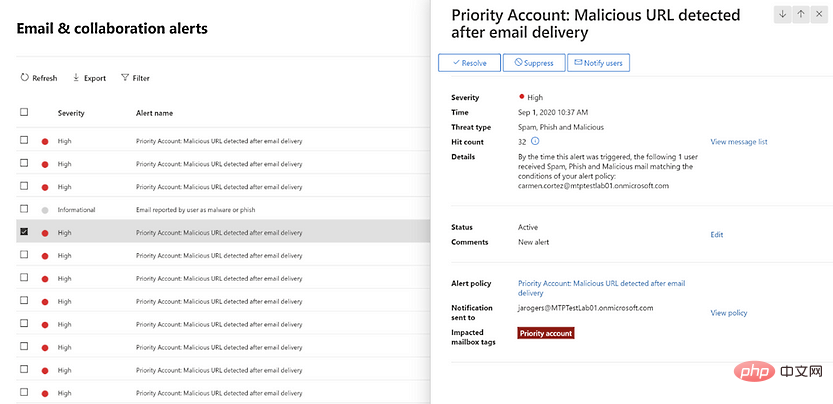Export the alerts list
833x404 pixels.
tap(88, 78)
